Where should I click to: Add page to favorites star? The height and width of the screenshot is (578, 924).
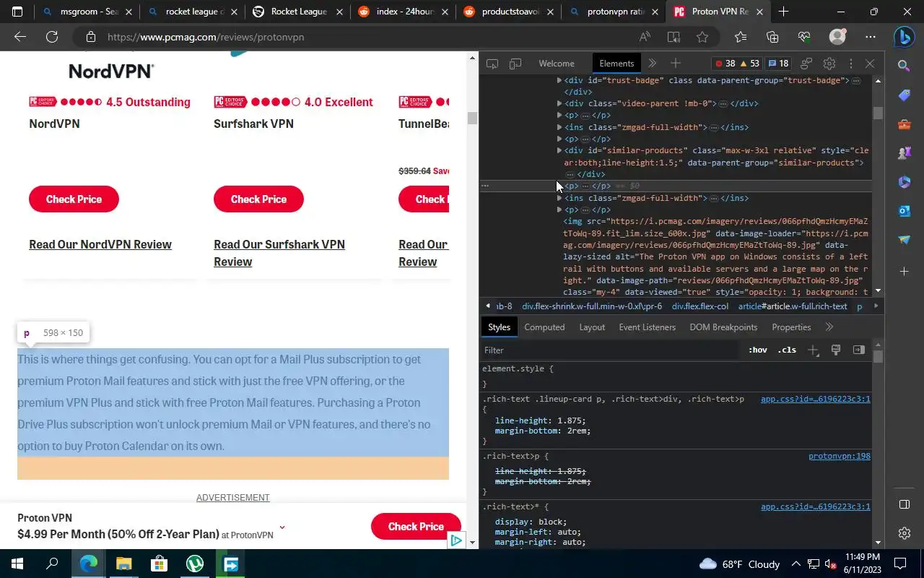(702, 37)
